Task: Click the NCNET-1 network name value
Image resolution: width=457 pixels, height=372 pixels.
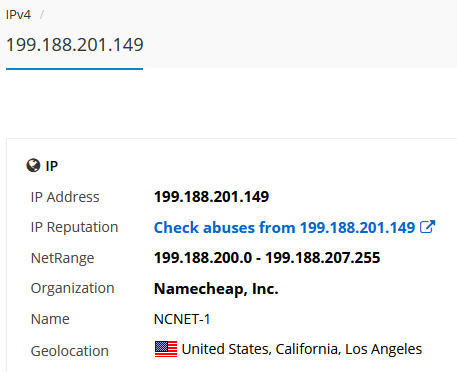Action: click(182, 319)
